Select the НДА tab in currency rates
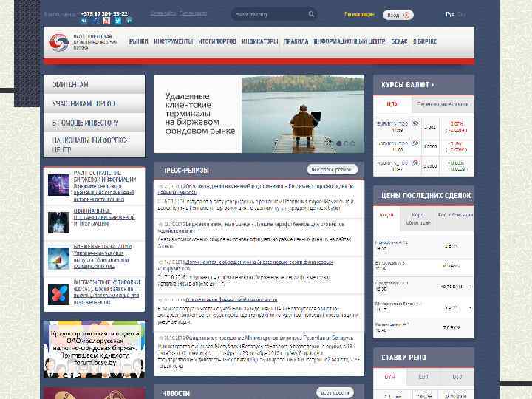The image size is (532, 399). tap(392, 104)
